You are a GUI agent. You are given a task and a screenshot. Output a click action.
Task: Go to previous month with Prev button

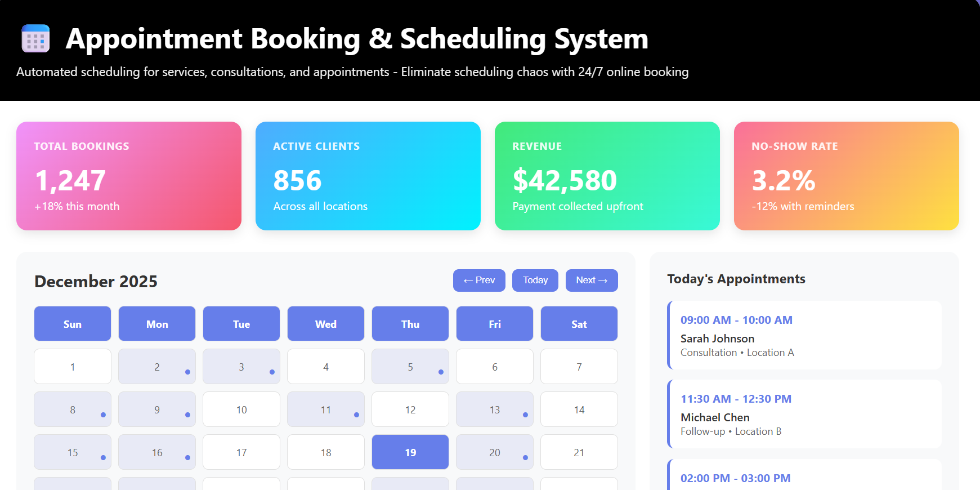coord(479,280)
